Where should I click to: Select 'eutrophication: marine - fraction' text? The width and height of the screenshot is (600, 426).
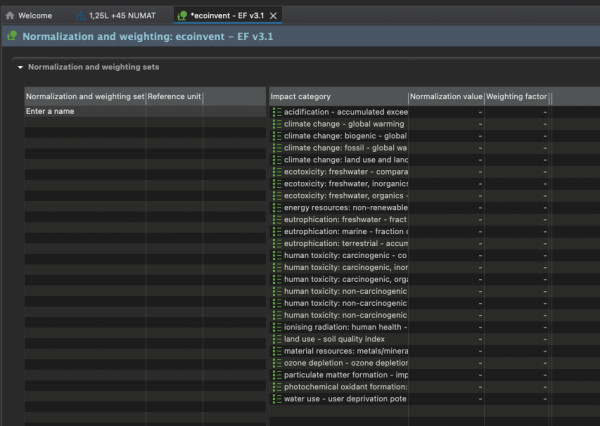344,232
